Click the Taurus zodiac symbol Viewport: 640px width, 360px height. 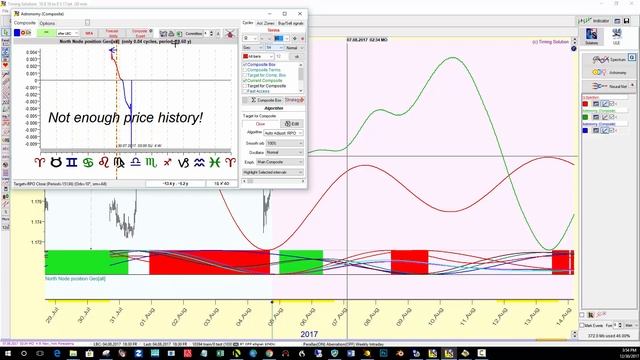coord(56,162)
